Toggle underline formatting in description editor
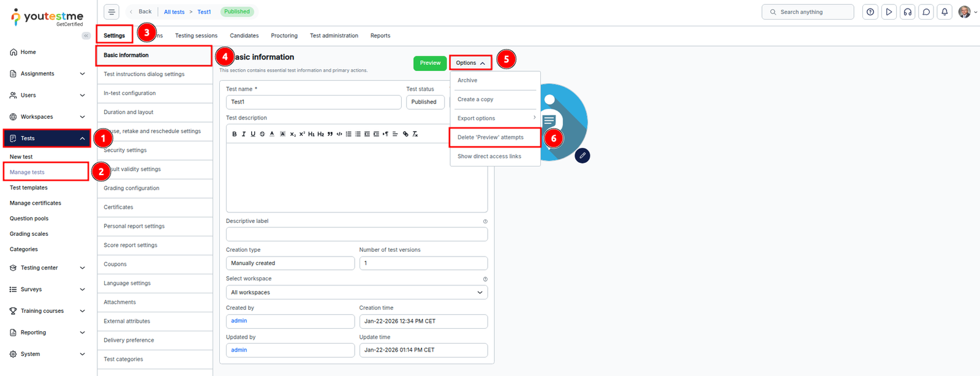The height and width of the screenshot is (376, 980). click(x=253, y=134)
